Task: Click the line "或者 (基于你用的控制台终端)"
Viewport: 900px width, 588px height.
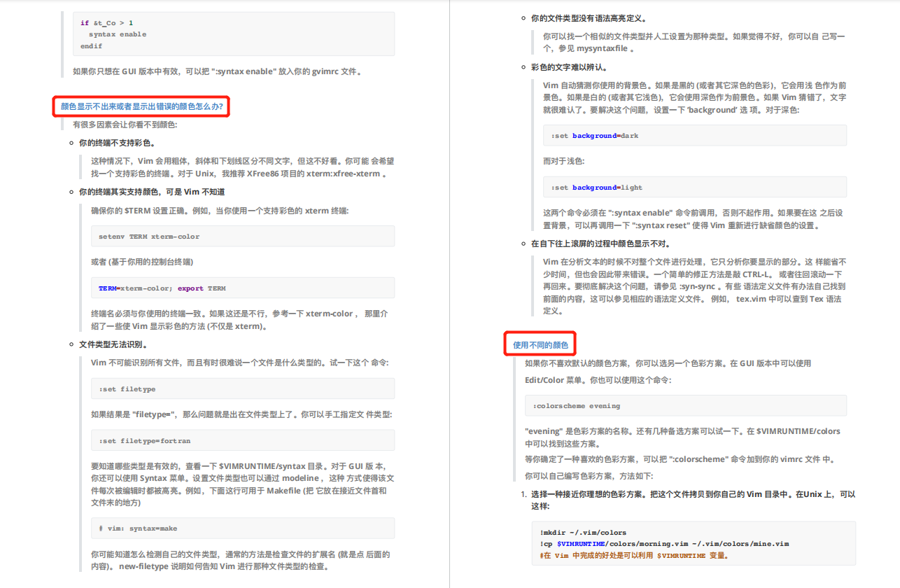Action: point(142,262)
